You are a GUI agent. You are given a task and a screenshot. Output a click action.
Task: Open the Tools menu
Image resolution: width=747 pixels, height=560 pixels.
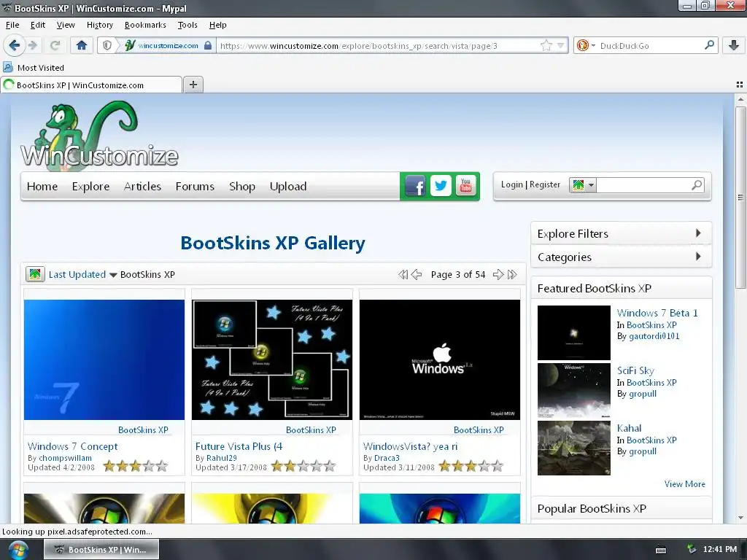tap(187, 25)
